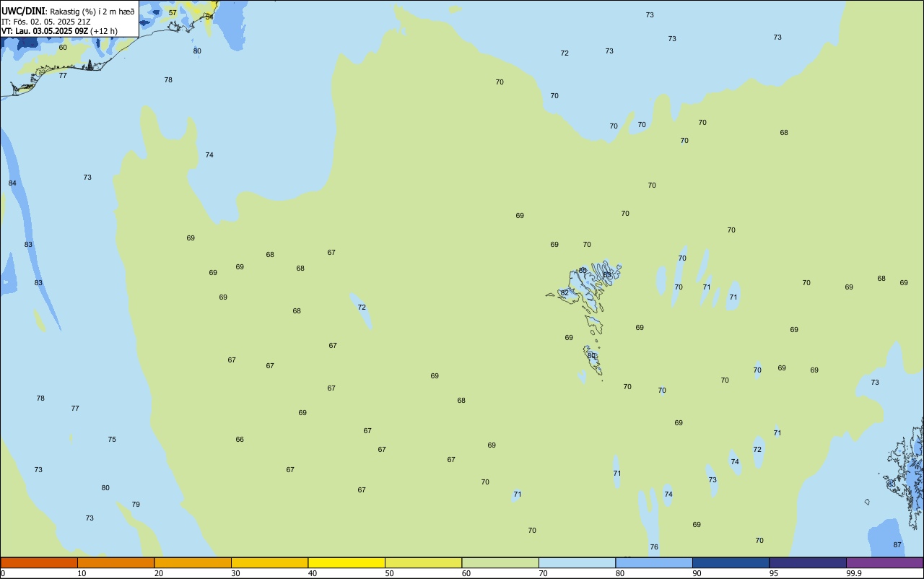
Task: Click the '50' legend tick label
Action: (389, 573)
